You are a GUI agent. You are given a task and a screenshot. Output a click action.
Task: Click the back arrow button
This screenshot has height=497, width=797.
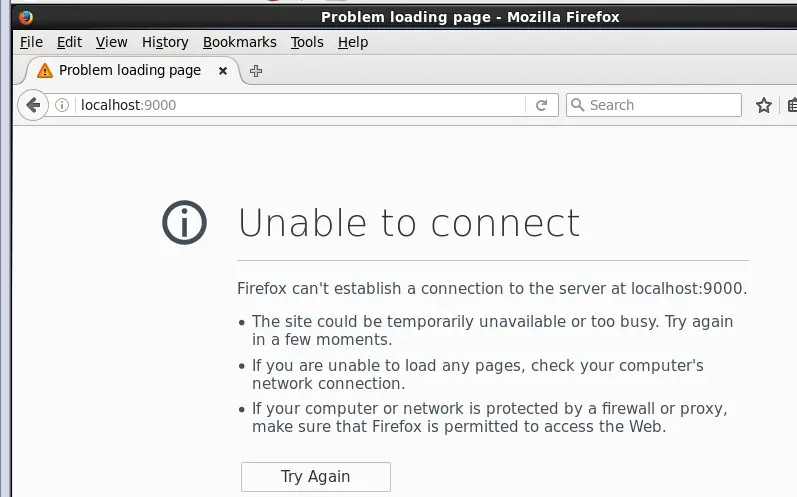pyautogui.click(x=33, y=105)
